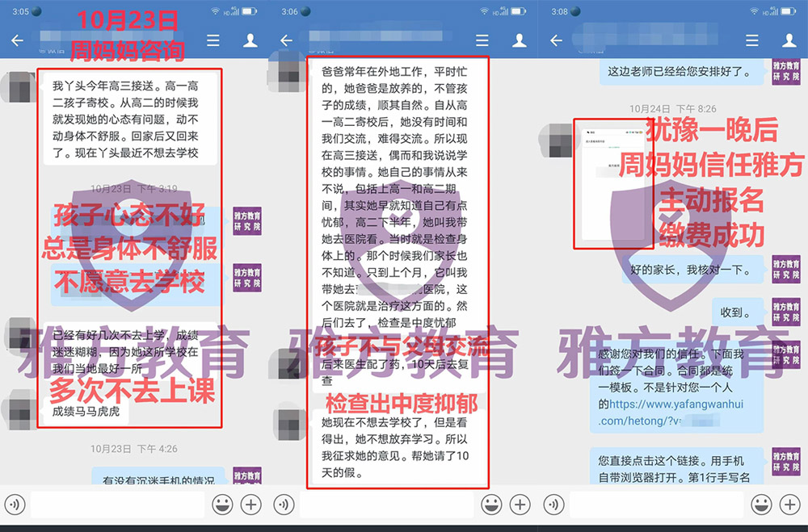Open the contact profile icon in the middle chat
Viewport: 808px width, 532px height.
pyautogui.click(x=519, y=40)
